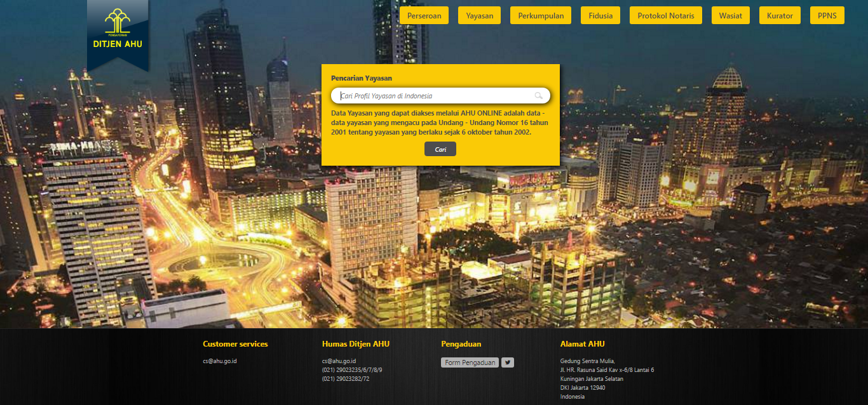This screenshot has height=405, width=868.
Task: Click the Pencarian Yayasan heading
Action: pos(362,78)
